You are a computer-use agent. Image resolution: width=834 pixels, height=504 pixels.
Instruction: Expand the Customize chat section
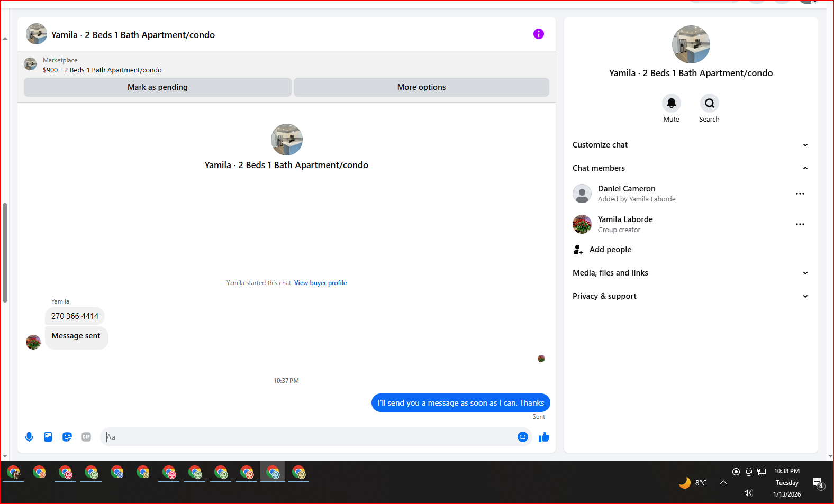click(691, 145)
